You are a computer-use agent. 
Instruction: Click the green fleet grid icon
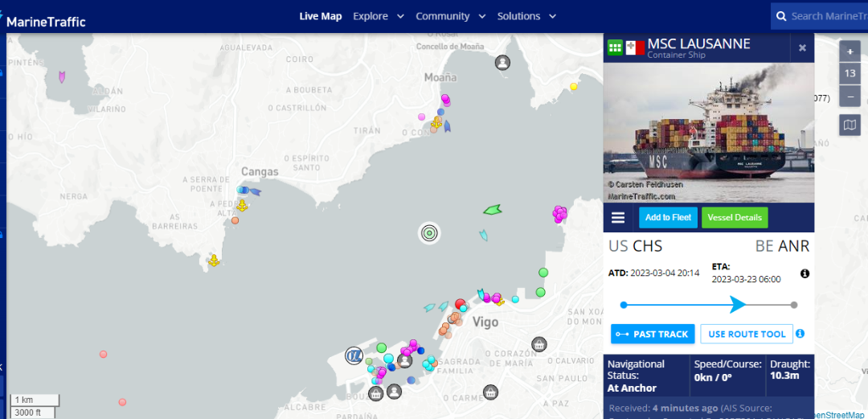click(615, 47)
